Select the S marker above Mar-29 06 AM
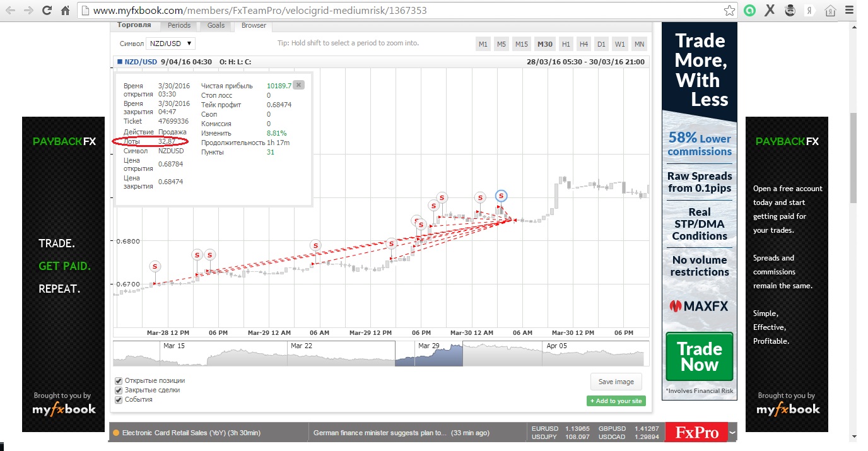The image size is (868, 451). click(315, 246)
